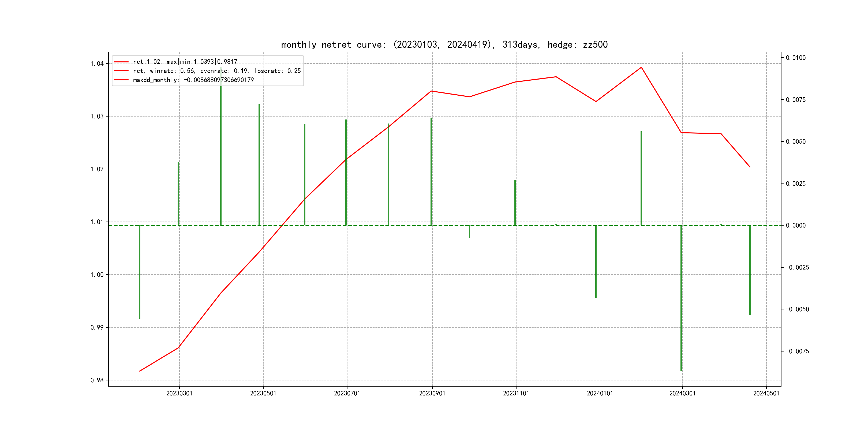Click the -0.0075 right axis label
868x434 pixels.
(x=797, y=351)
